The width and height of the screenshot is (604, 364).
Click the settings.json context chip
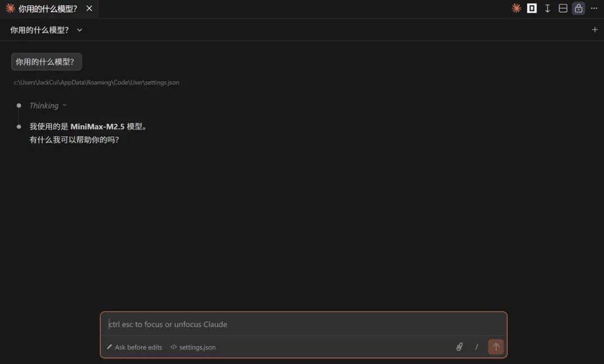pos(193,347)
